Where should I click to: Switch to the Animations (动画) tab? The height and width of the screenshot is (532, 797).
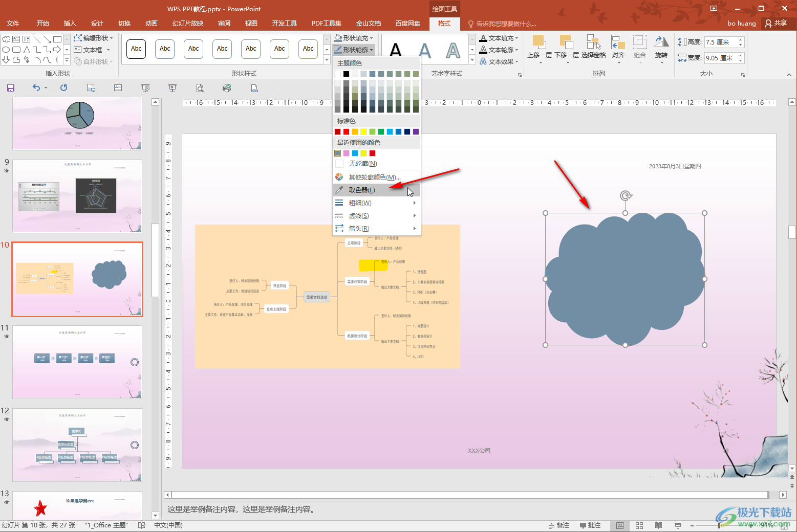[x=151, y=23]
